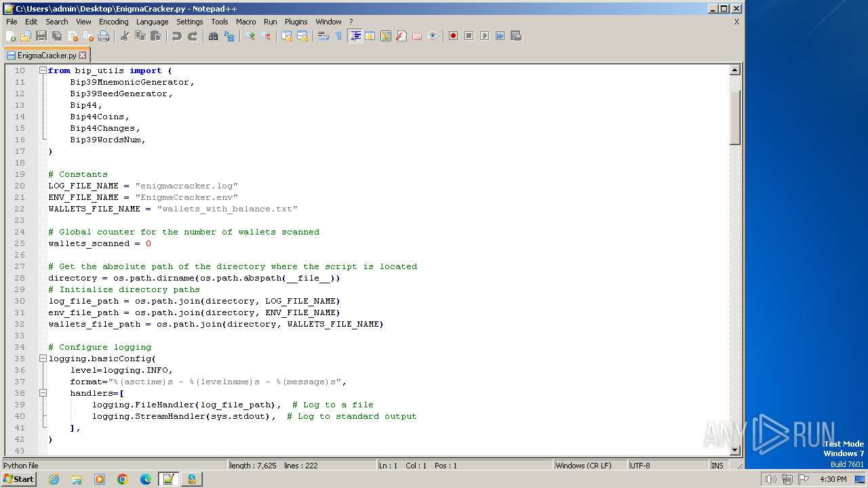
Task: Click the Close document toolbar icon
Action: pos(73,36)
